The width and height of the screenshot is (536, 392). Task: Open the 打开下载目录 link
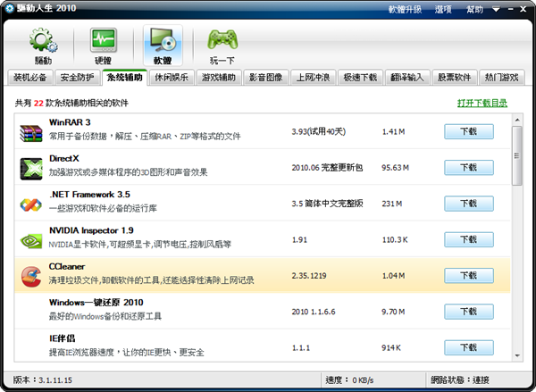(x=482, y=104)
